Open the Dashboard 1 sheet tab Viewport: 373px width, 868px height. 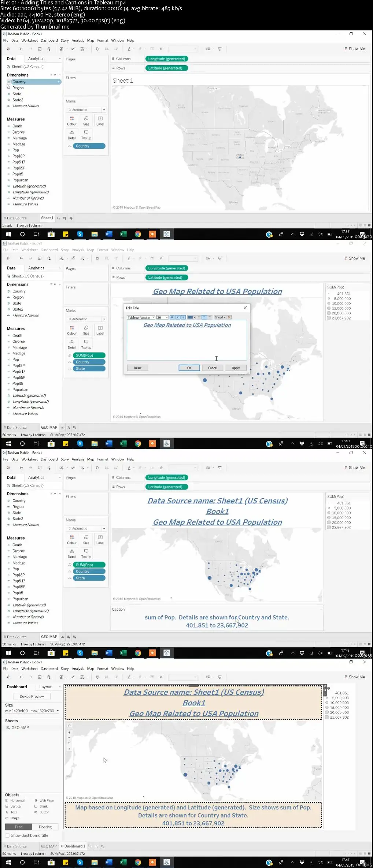[73, 846]
